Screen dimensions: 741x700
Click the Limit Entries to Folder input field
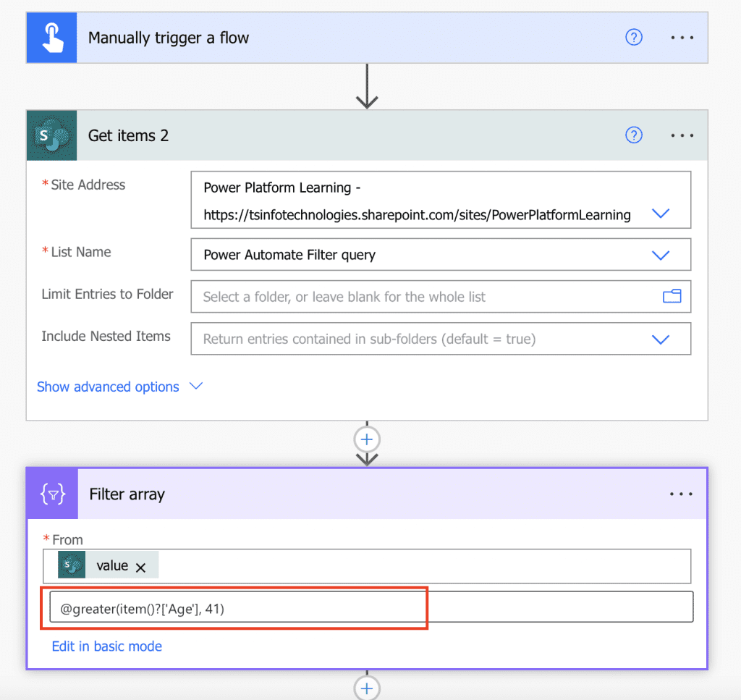tap(441, 297)
